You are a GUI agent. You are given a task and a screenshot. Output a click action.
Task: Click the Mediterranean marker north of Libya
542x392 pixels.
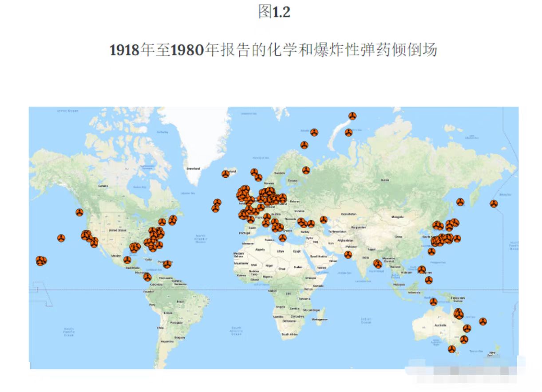click(283, 238)
